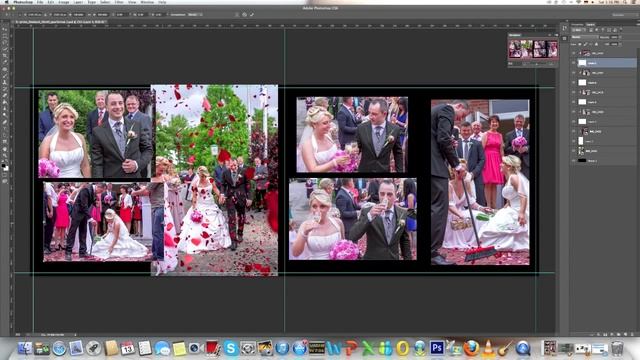Switch to the Layers tab
Screen dimensions: 640x360
coord(590,24)
